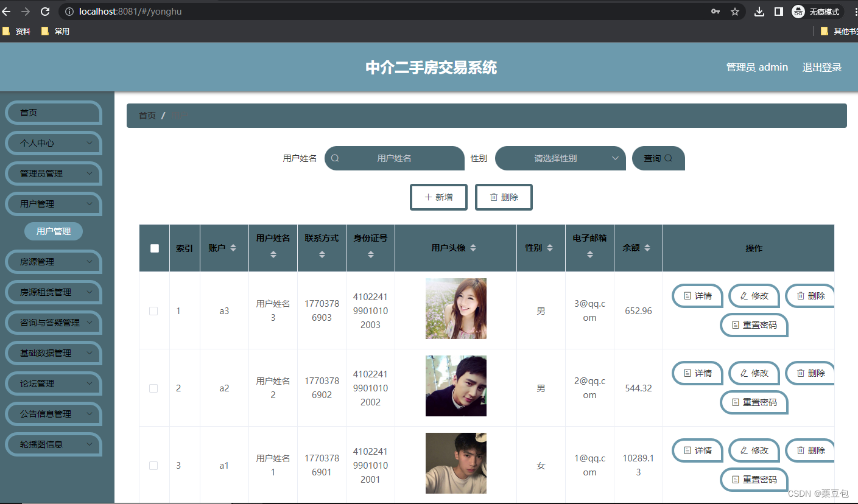Expand the 房源租赁管理 sidebar menu
This screenshot has height=504, width=858.
point(54,292)
